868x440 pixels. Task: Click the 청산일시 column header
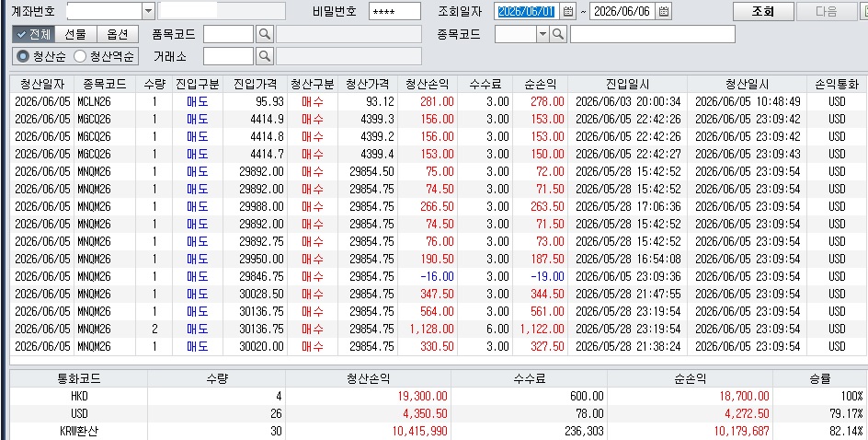pyautogui.click(x=747, y=85)
